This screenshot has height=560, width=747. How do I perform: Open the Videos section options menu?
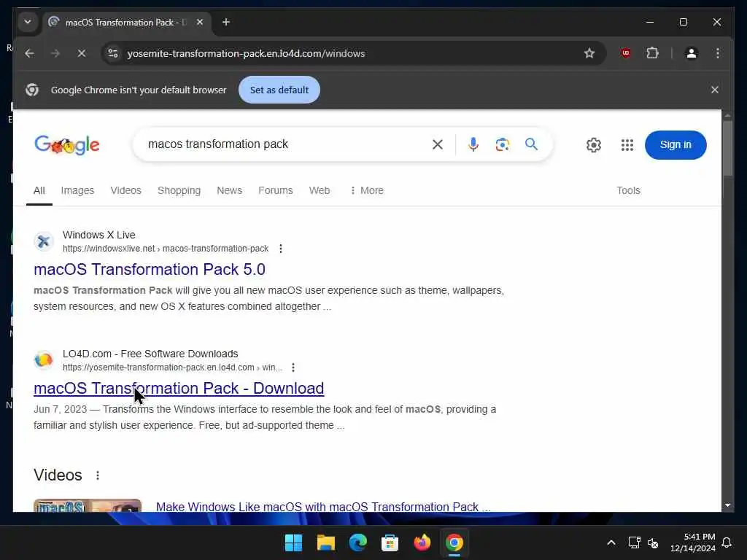98,475
